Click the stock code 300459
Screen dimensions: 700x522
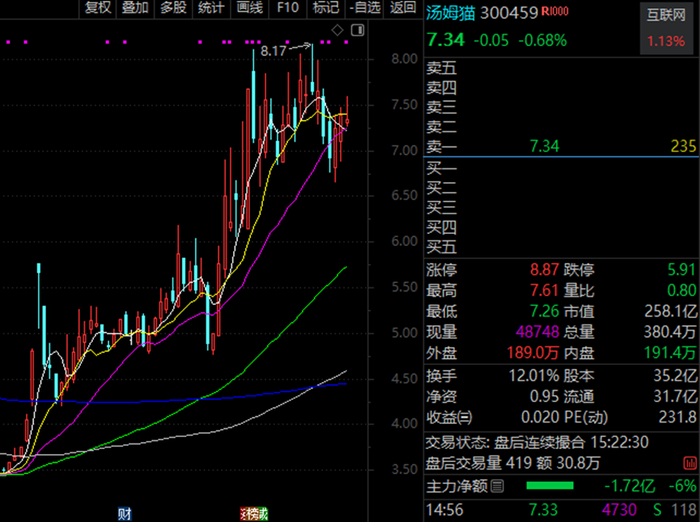point(509,13)
